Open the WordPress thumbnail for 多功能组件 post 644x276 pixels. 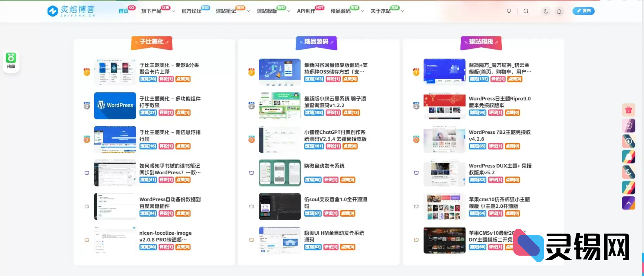tap(115, 106)
